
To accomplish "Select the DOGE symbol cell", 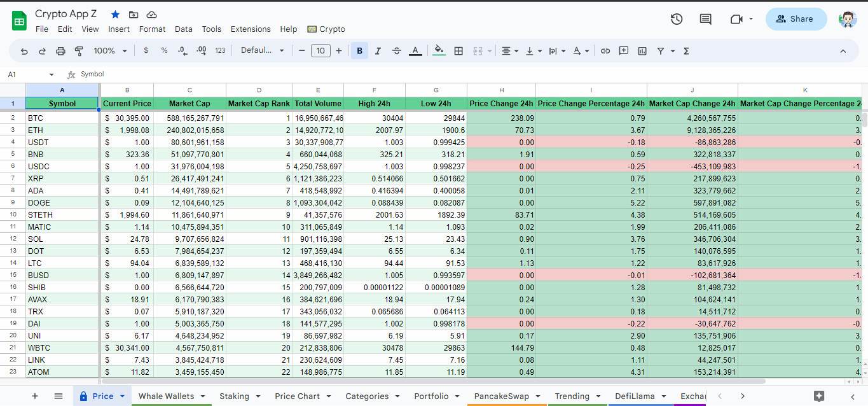I will tap(62, 202).
